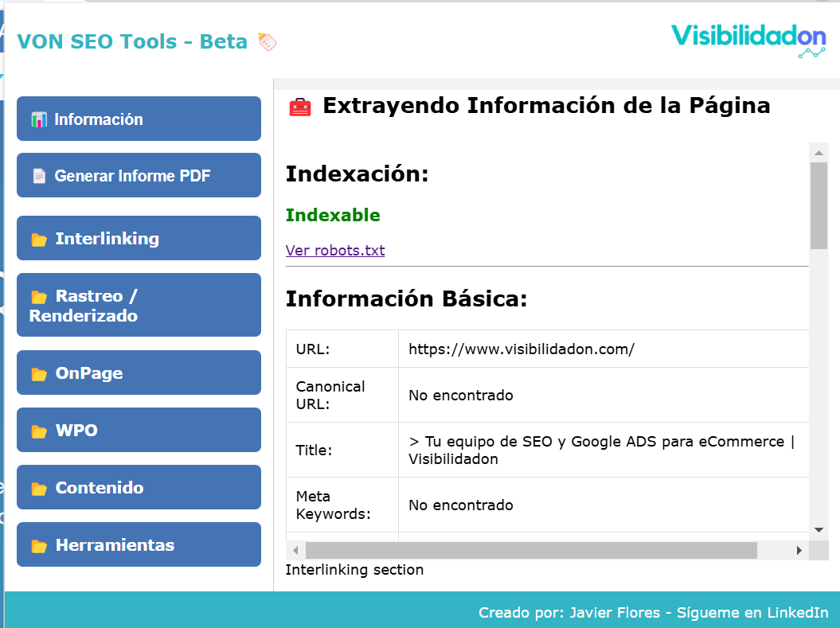Click the 'Interlinking section' text
840x628 pixels.
coord(354,569)
